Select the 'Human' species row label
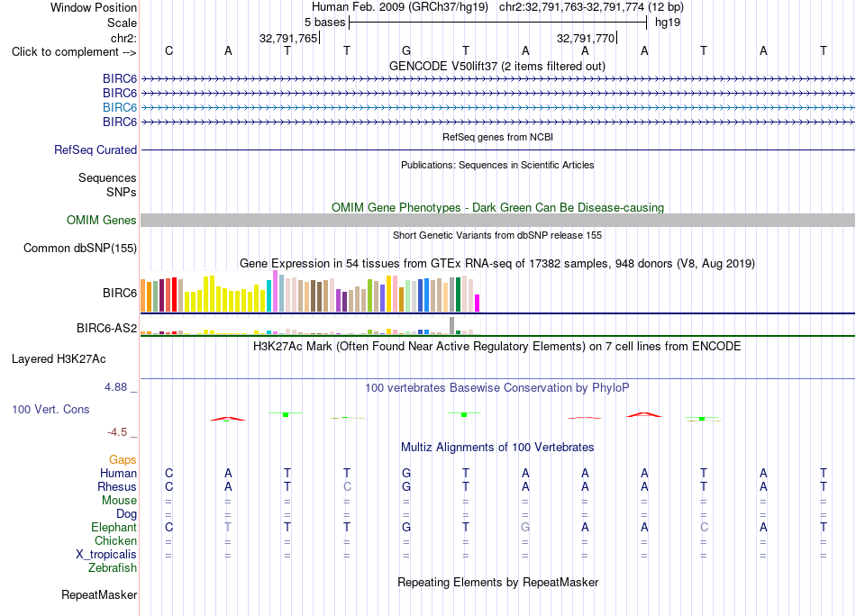This screenshot has width=856, height=616. click(118, 473)
